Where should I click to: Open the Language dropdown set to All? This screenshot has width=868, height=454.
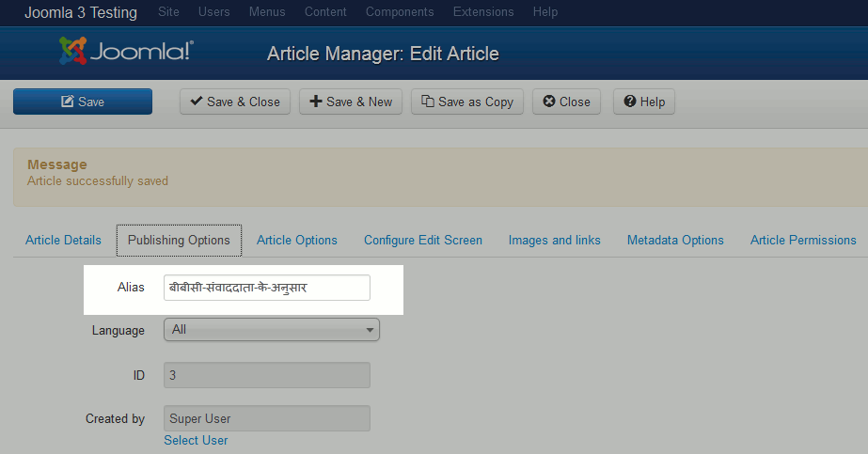click(271, 330)
